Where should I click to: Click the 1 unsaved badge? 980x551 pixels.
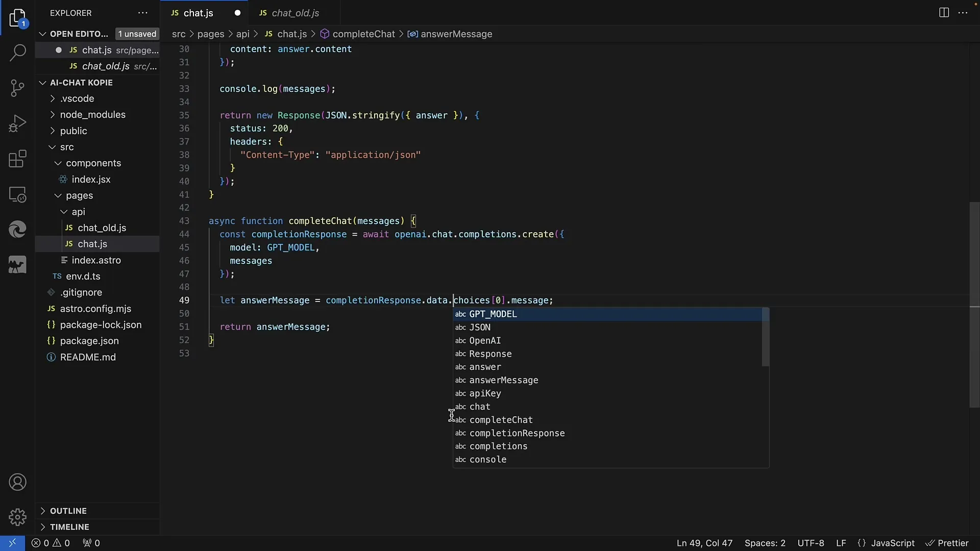pyautogui.click(x=137, y=34)
